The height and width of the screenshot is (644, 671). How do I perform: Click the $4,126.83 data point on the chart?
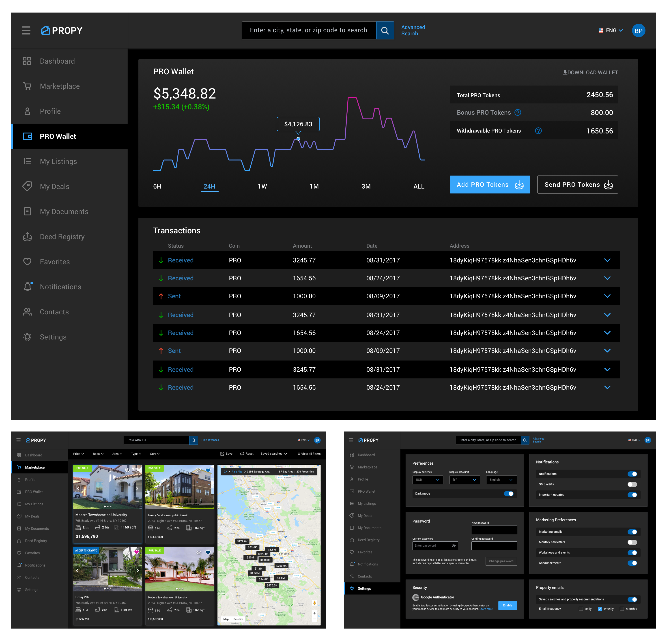[298, 139]
